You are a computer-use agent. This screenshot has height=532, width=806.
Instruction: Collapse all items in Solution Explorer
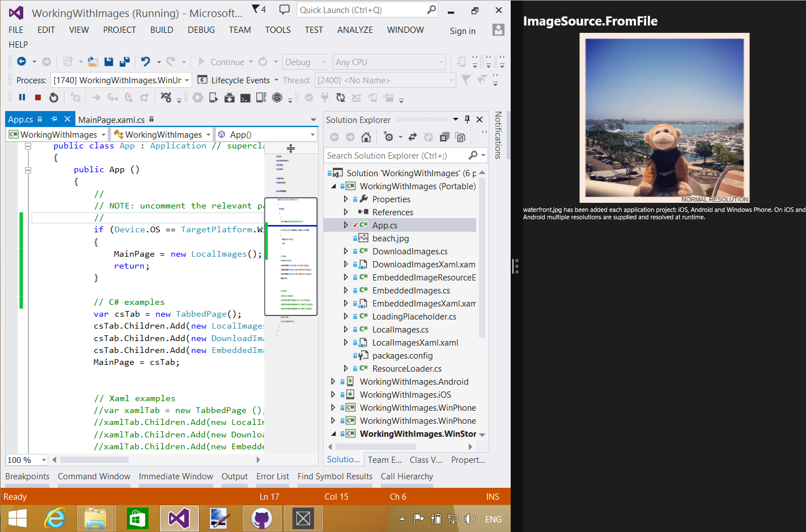[x=444, y=137]
